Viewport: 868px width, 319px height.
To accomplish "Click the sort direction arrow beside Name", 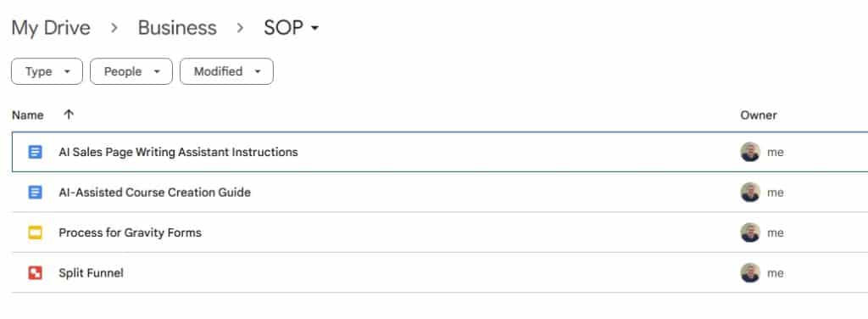I will (x=69, y=115).
